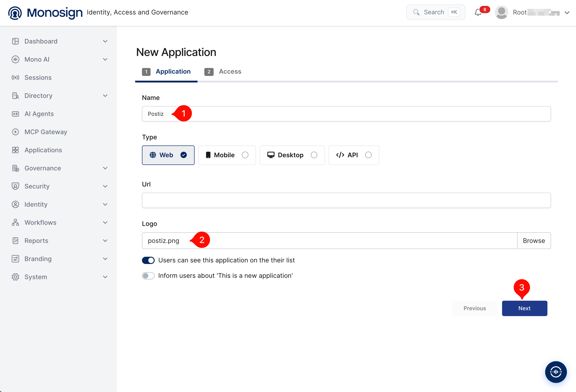This screenshot has height=392, width=576.
Task: Switch to the Access step tab
Action: [223, 72]
